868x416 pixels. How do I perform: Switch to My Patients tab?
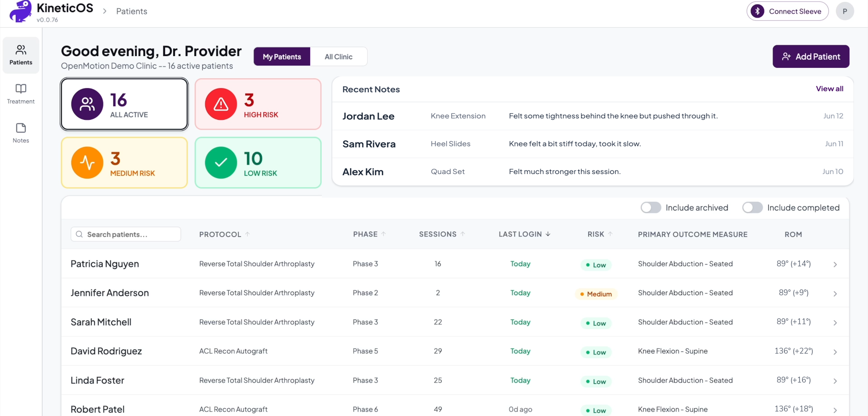point(282,57)
